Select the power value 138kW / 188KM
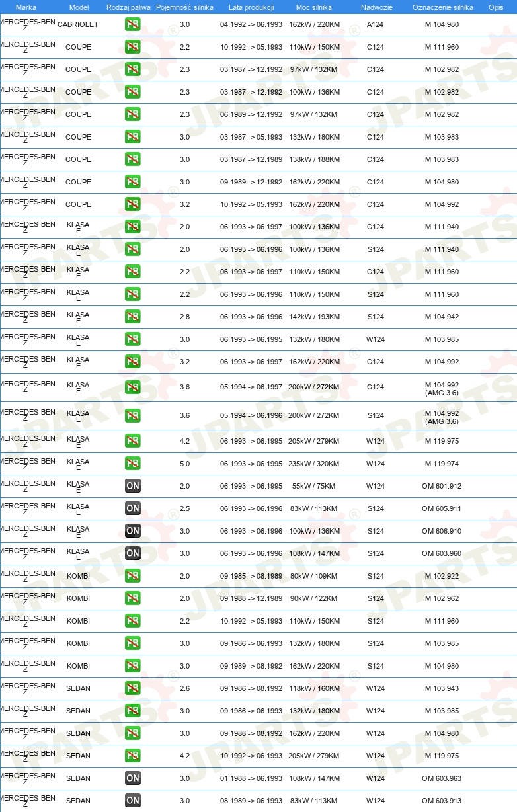The image size is (517, 812). click(x=314, y=159)
